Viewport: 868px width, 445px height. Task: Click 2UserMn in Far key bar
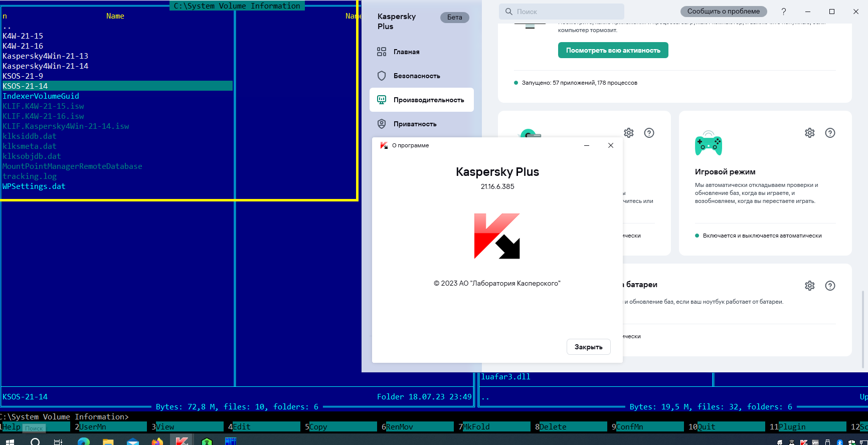[x=111, y=427]
